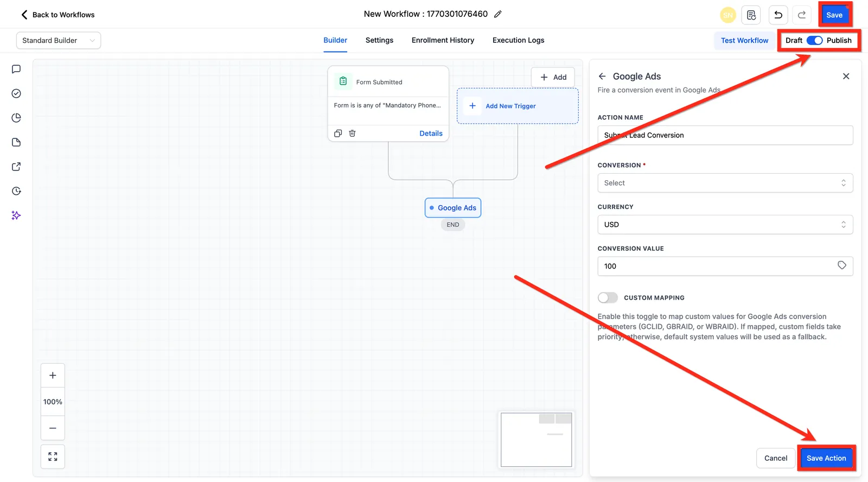
Task: Click plus icon in Add New Trigger box
Action: 473,106
